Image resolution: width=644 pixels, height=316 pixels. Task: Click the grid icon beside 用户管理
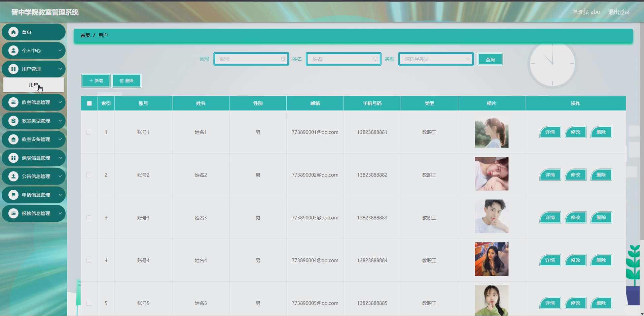(x=13, y=69)
